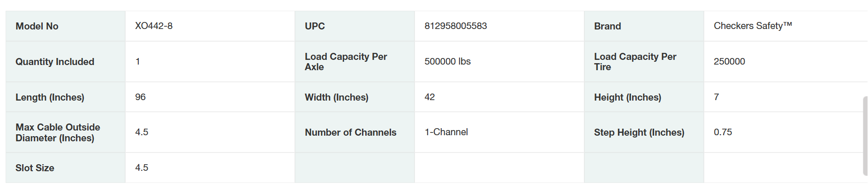Viewport: 868px width, 189px height.
Task: Click the Quantity Included label
Action: (55, 62)
